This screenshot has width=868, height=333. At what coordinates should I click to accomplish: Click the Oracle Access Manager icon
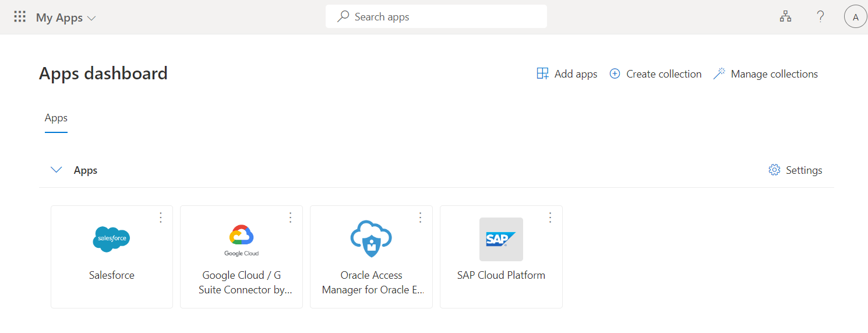click(x=371, y=239)
